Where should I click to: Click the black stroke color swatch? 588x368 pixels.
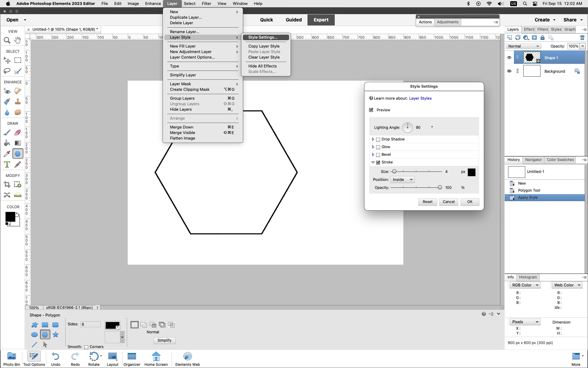tap(471, 172)
